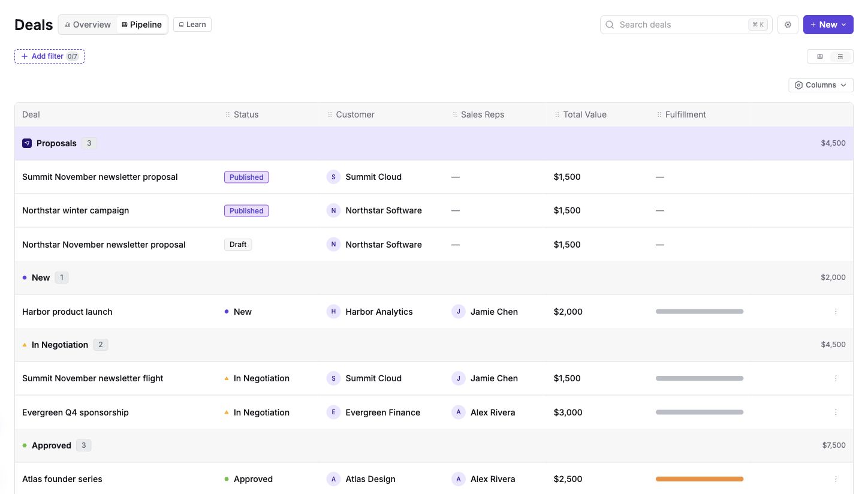Click Published badge on Northstar winter campaign

[x=246, y=211]
